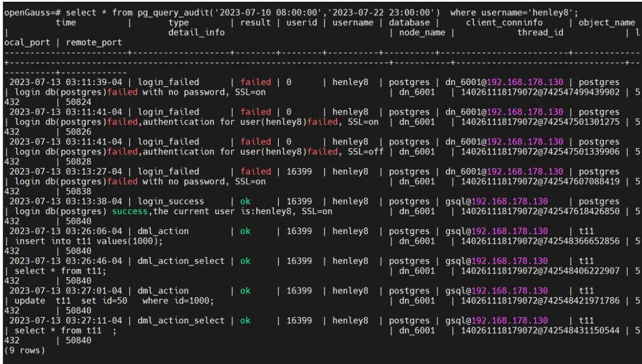Screen dimensions: 642x364
Task: Select the 'client_conninfo' column header
Action: point(504,23)
